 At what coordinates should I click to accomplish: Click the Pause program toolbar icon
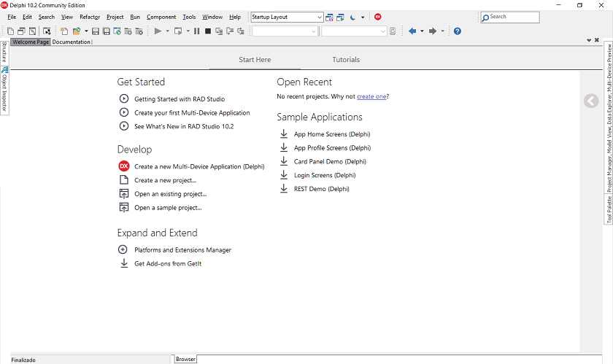tap(196, 31)
